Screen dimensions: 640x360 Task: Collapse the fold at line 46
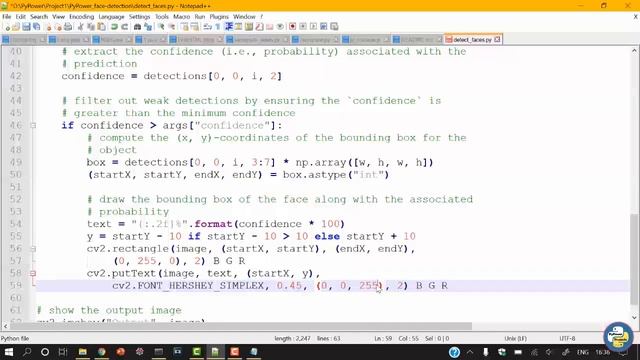pos(33,126)
